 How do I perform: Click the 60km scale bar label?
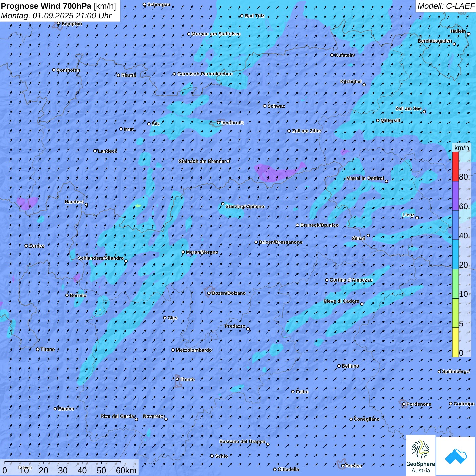tap(126, 470)
